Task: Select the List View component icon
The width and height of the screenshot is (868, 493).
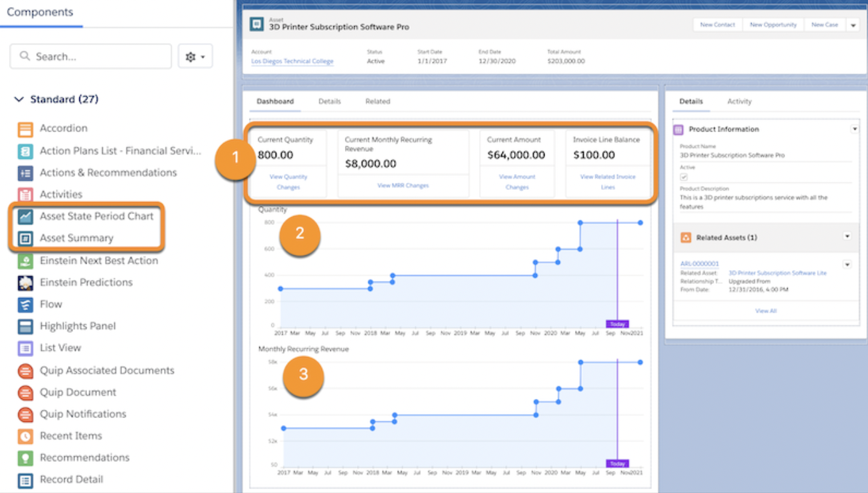Action: click(x=25, y=348)
